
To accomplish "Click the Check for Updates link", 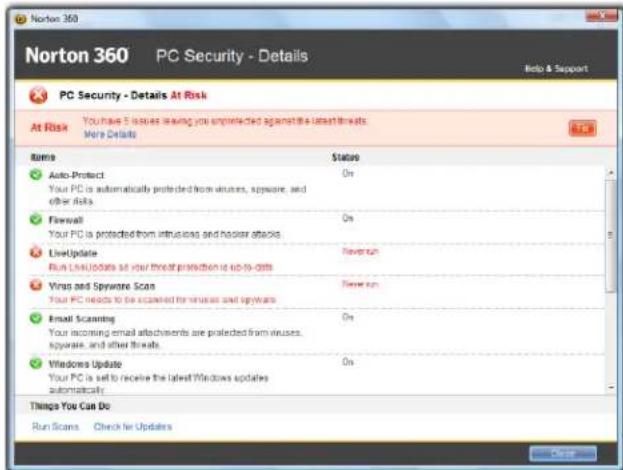I will click(x=133, y=427).
